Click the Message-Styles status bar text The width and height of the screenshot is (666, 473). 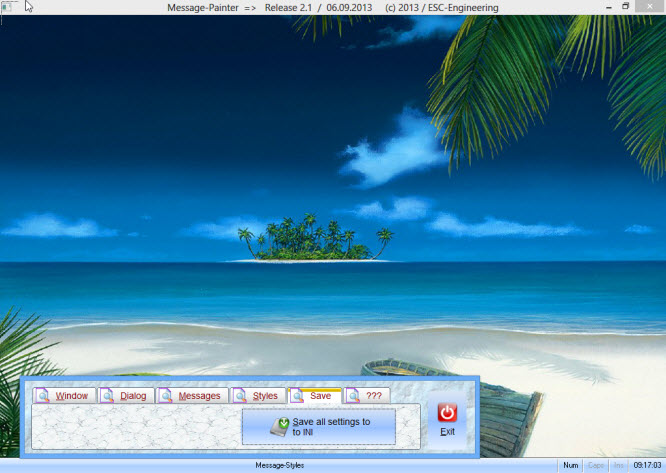(279, 466)
